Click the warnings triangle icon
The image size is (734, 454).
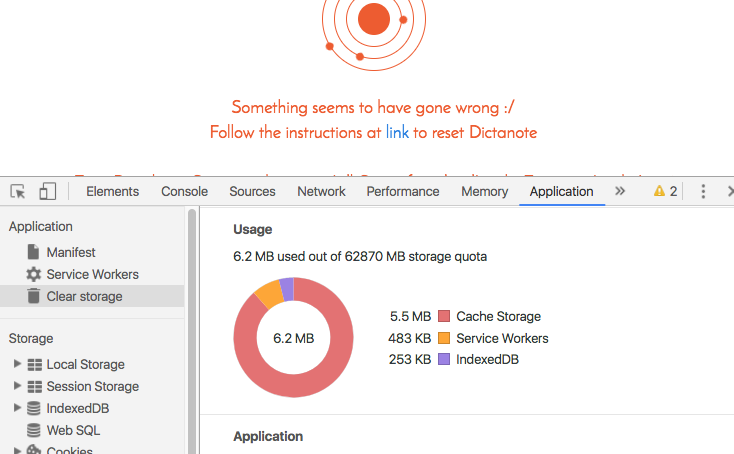tap(659, 191)
